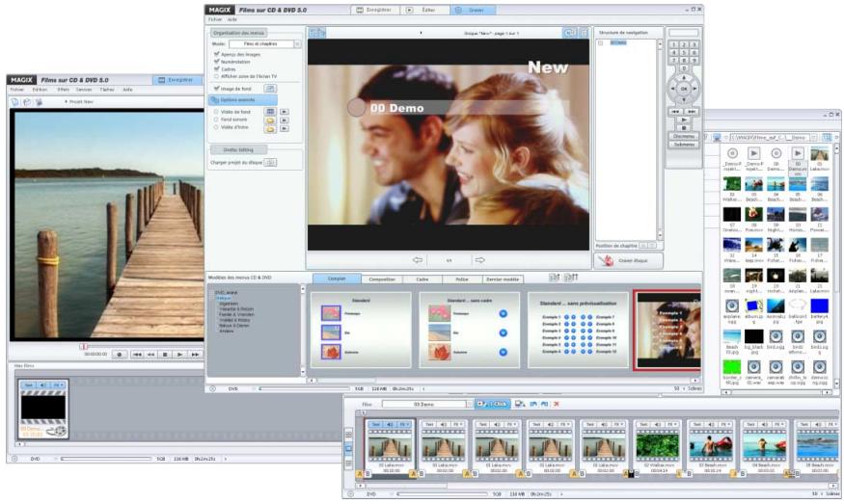Preview the Vidéo d'intro with its play icon
Viewport: 844px width, 504px height.
[x=285, y=128]
